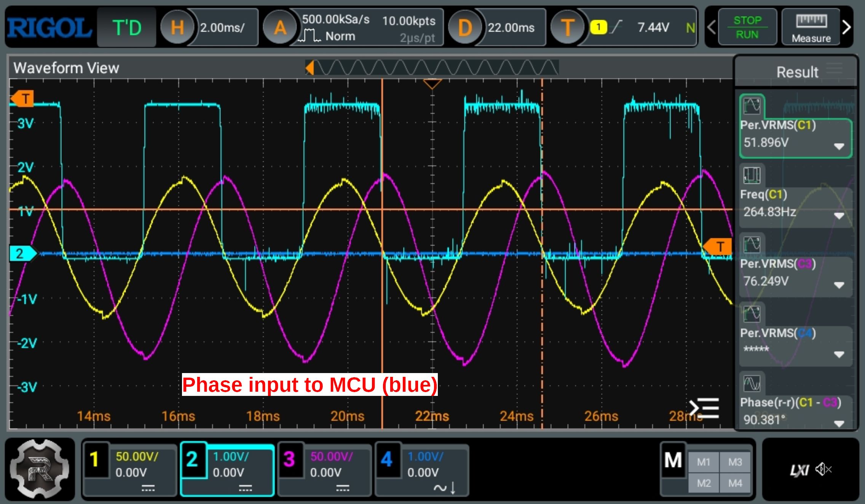Select the M4 math channel
The height and width of the screenshot is (504, 865).
pyautogui.click(x=735, y=483)
